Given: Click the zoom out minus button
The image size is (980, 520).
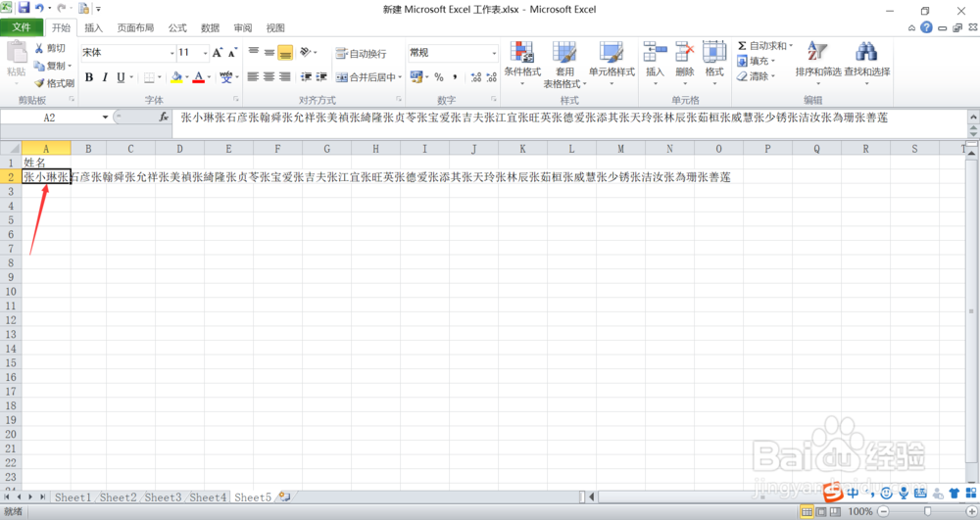Looking at the screenshot, I should point(883,512).
